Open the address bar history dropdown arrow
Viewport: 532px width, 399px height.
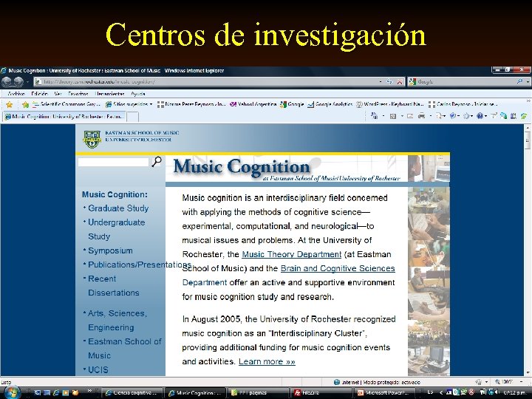coord(381,82)
